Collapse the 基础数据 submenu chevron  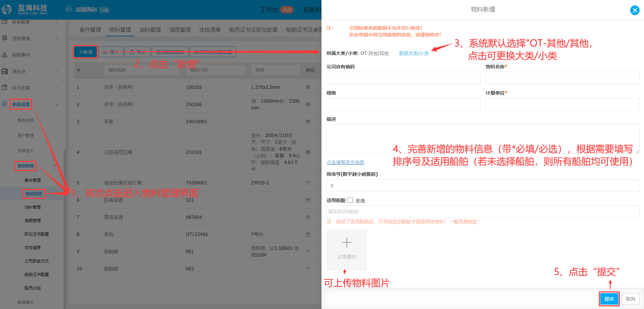coord(55,166)
